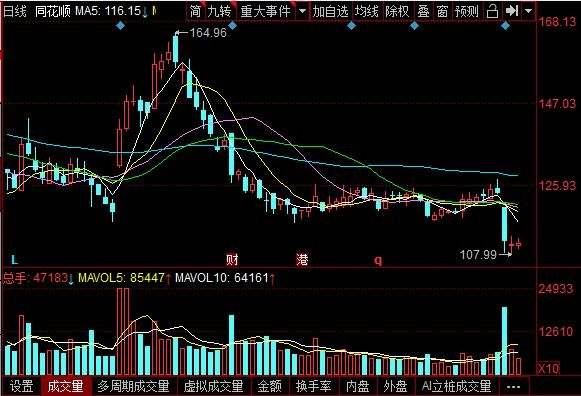Click the lock icon in the toolbar

pyautogui.click(x=492, y=11)
